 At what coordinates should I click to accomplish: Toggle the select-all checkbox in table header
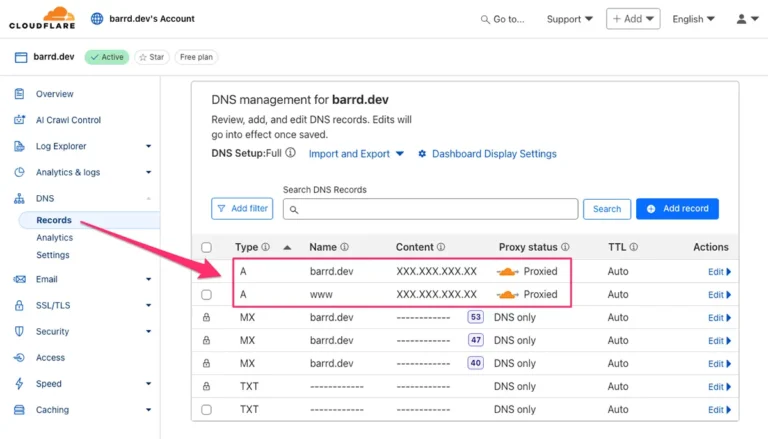tap(207, 247)
